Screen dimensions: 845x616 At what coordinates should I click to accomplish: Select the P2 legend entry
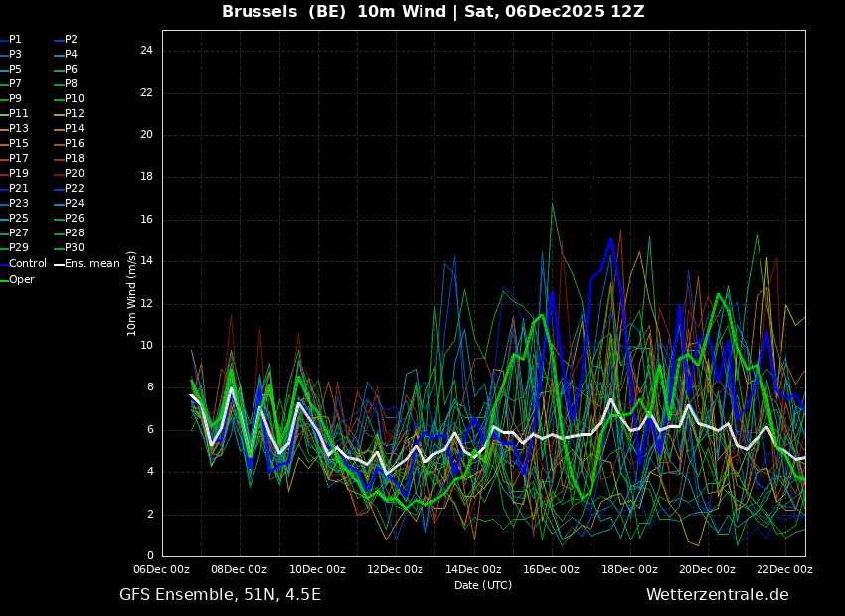pyautogui.click(x=71, y=40)
